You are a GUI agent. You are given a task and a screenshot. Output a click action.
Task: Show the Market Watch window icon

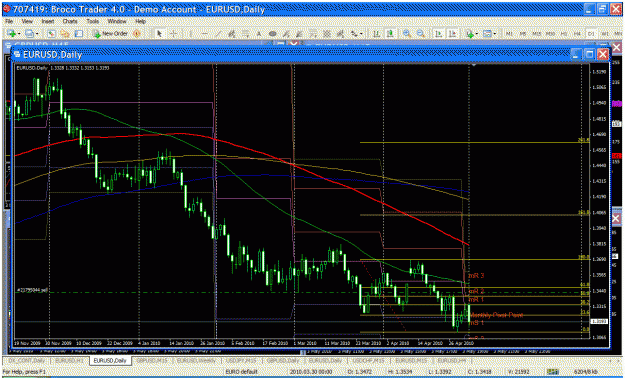click(x=51, y=34)
